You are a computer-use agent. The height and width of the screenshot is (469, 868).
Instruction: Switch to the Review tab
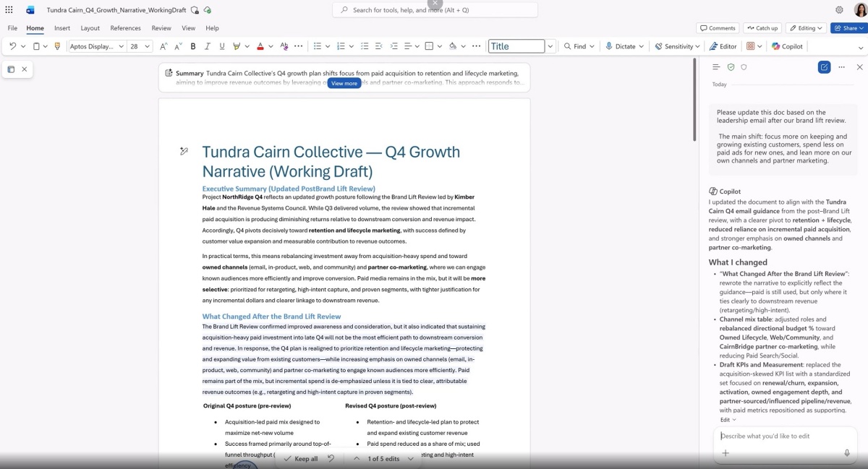(x=161, y=28)
